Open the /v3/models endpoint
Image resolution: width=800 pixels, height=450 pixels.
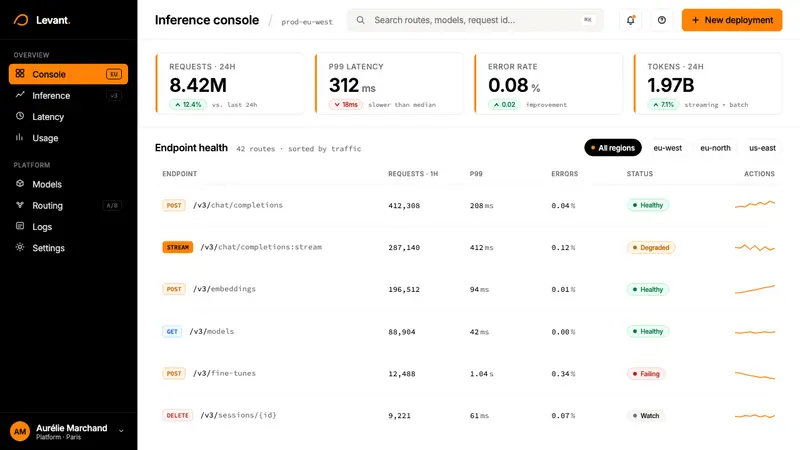click(x=212, y=331)
